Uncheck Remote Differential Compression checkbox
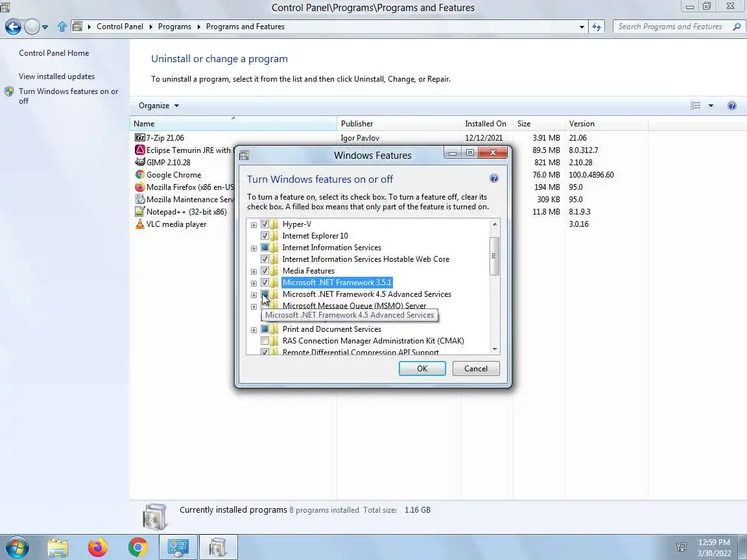747x560 pixels. [265, 352]
